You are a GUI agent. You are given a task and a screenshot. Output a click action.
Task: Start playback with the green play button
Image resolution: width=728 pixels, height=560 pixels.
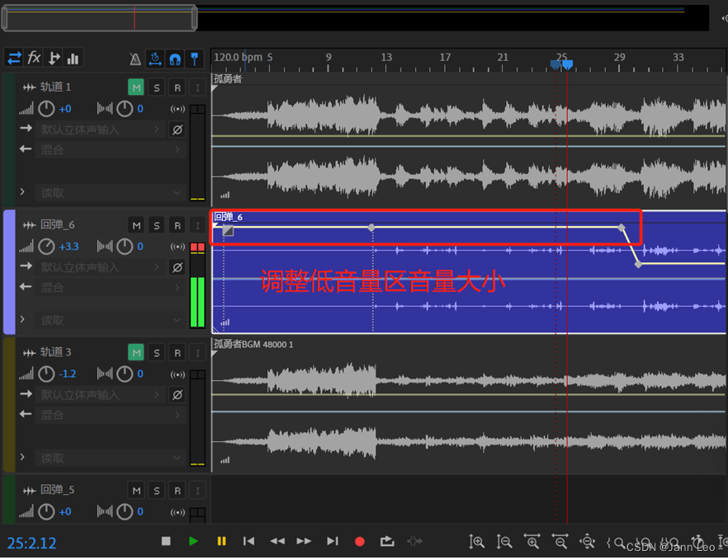coord(194,541)
